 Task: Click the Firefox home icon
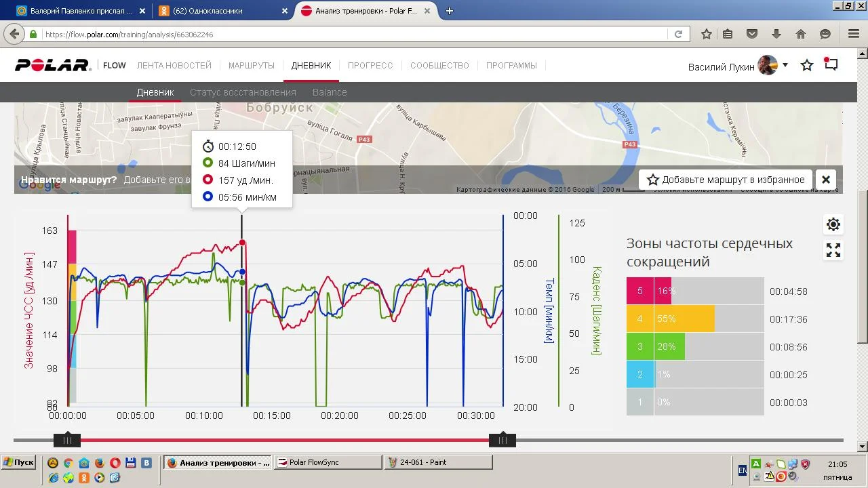(801, 34)
